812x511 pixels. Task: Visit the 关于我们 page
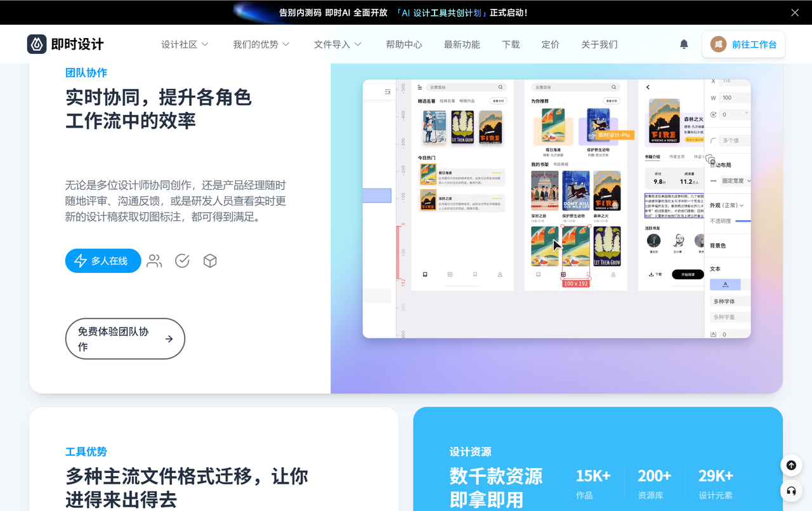coord(599,44)
